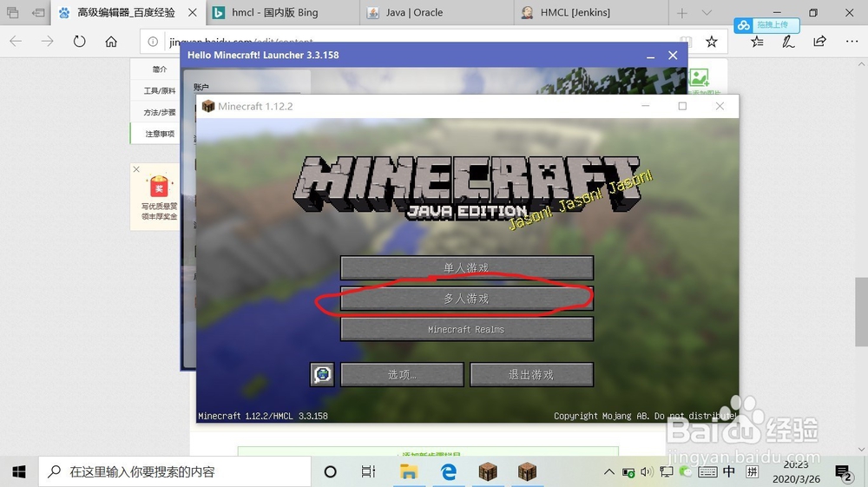Close the Hello Minecraft Launcher window

673,56
